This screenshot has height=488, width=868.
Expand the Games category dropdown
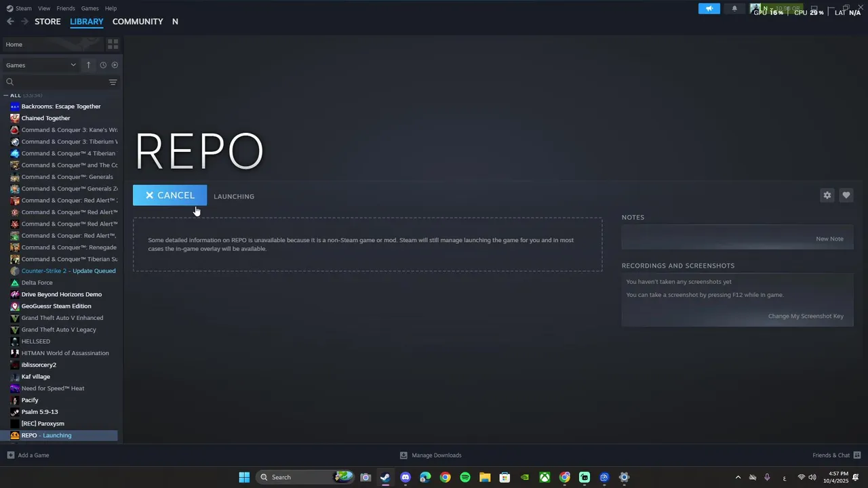click(41, 65)
